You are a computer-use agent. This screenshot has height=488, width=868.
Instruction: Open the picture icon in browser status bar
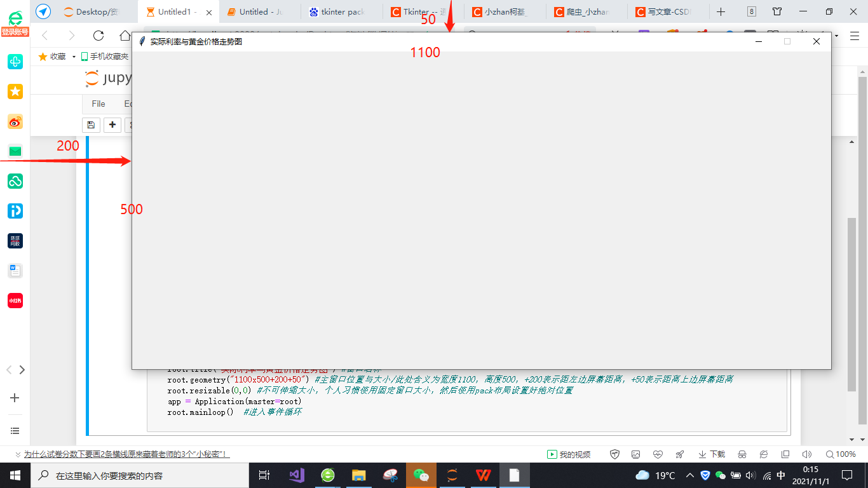coord(636,454)
